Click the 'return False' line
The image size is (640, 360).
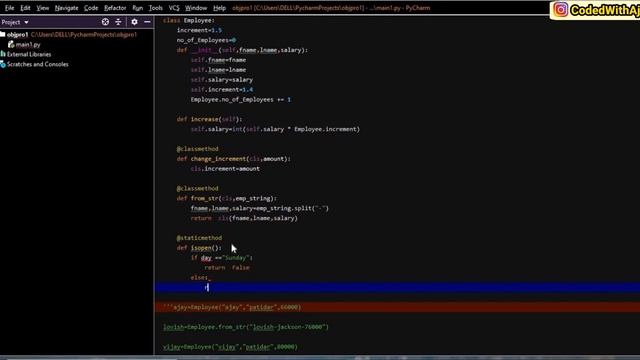coord(227,268)
